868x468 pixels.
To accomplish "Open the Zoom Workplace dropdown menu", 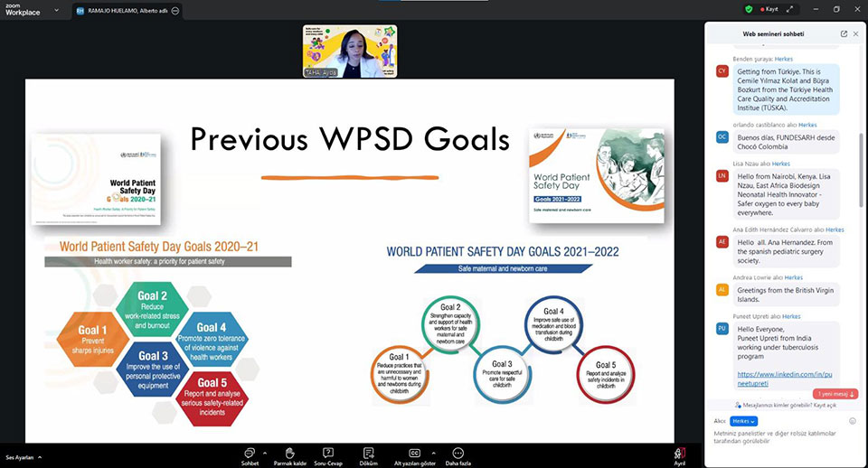I will point(57,10).
